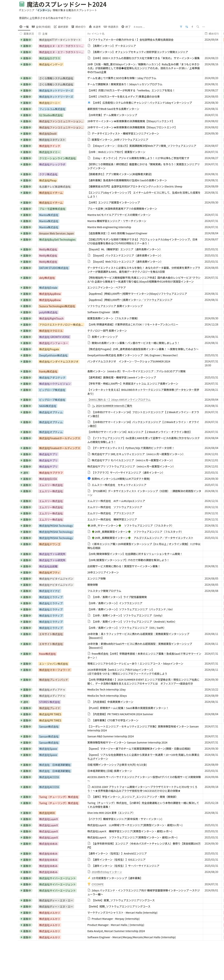Click the page title 魔法のスプレッドシート2024
This screenshot has height=980, width=224.
coord(66,4)
